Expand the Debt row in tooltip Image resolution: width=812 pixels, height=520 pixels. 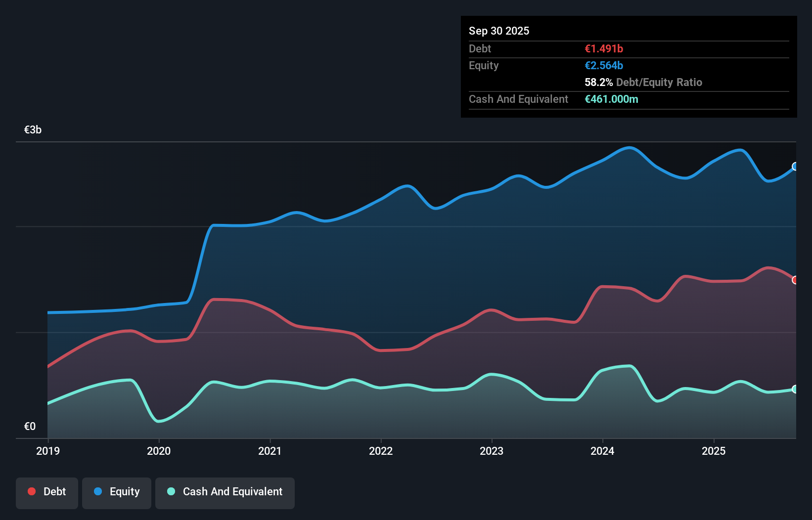[480, 48]
